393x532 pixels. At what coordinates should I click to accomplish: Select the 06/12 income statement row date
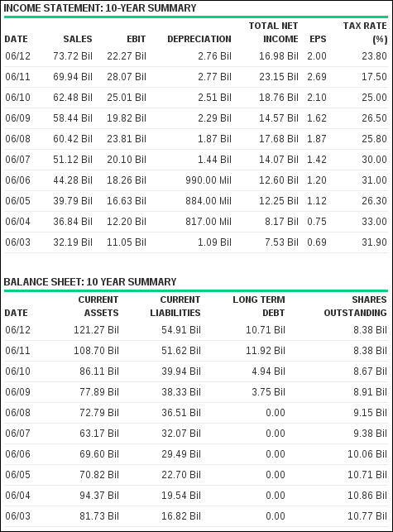coord(17,56)
